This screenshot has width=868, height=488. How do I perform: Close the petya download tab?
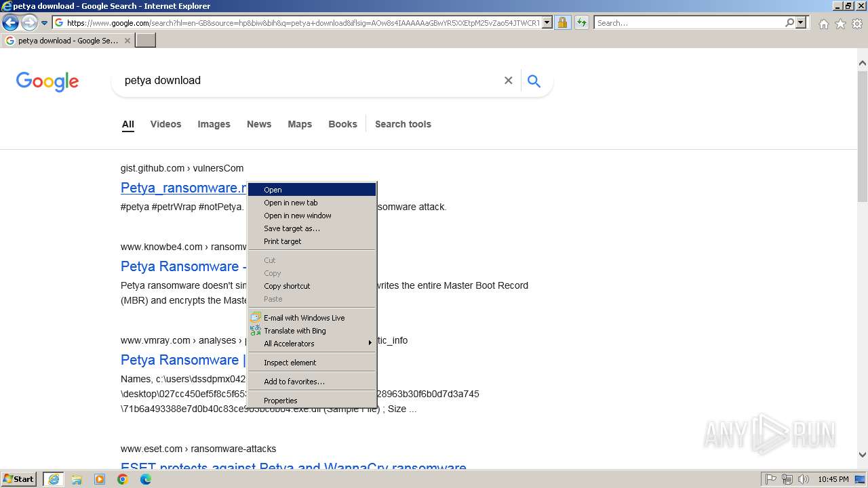point(127,41)
